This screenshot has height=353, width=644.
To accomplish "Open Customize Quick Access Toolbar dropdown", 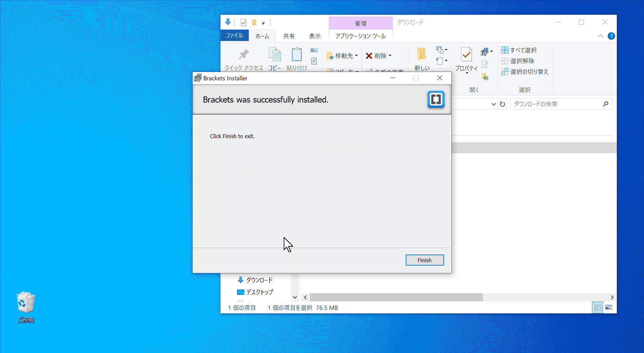I will 263,23.
